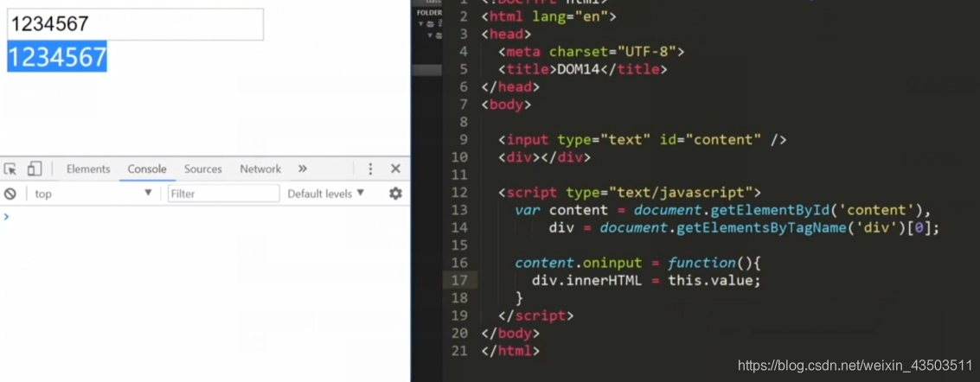Click 'id="content"' in the input tag
This screenshot has height=382, width=980.
click(711, 140)
